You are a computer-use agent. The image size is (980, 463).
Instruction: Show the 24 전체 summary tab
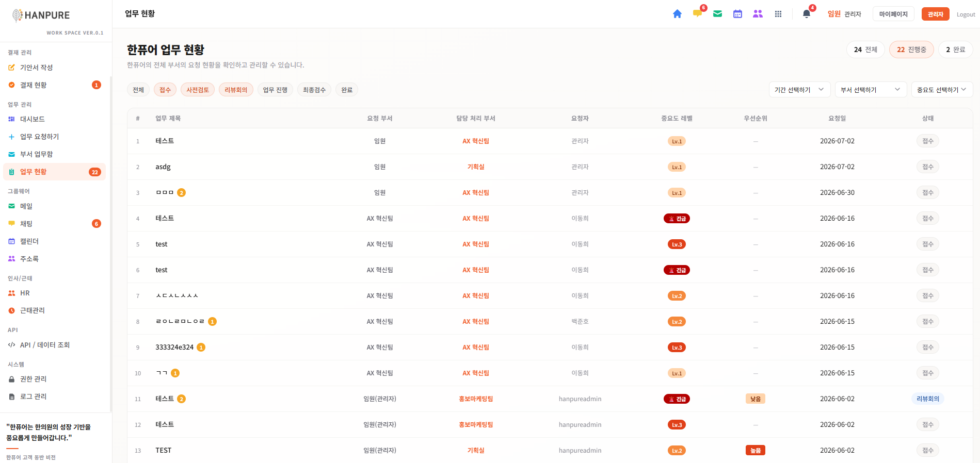tap(865, 49)
